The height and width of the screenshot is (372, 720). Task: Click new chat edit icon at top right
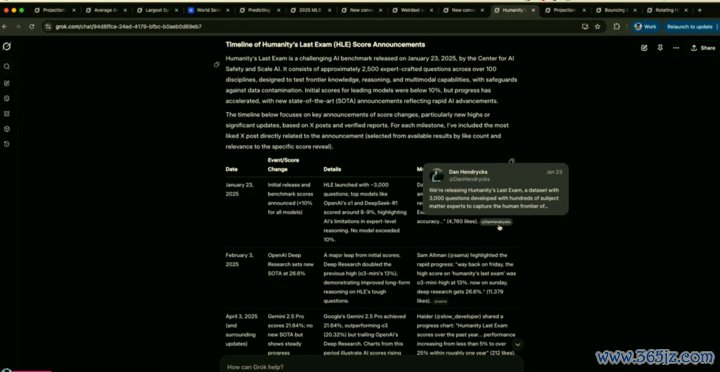click(644, 48)
